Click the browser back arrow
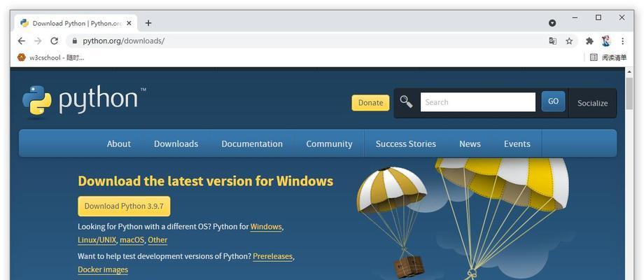The height and width of the screenshot is (280, 644). [x=22, y=41]
